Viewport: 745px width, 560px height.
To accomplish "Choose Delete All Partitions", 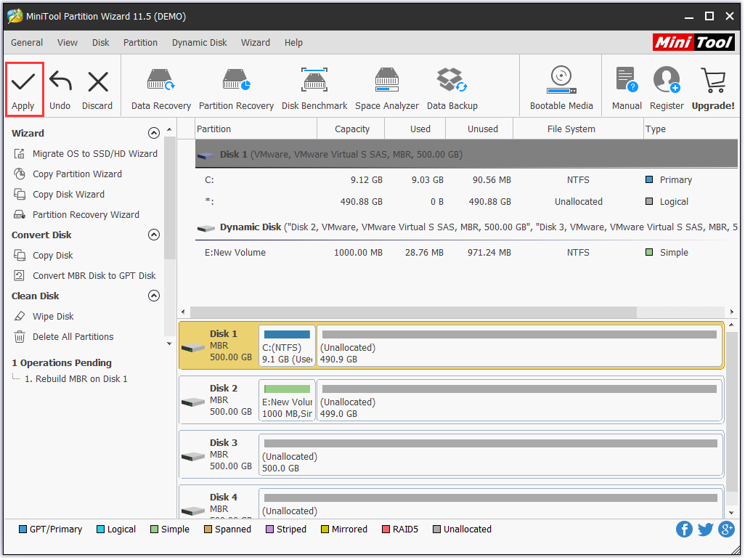I will pyautogui.click(x=64, y=336).
